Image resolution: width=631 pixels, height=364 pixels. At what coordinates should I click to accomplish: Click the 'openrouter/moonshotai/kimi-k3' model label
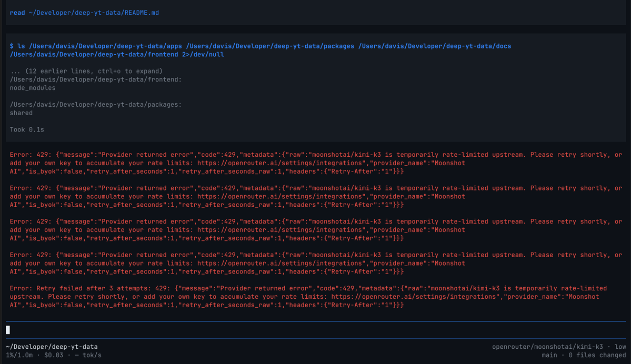pyautogui.click(x=547, y=347)
